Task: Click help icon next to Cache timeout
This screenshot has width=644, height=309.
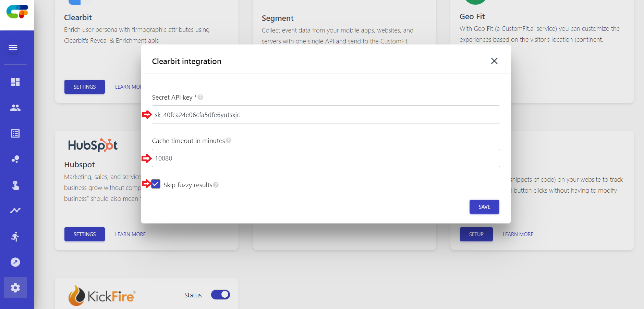Action: (x=229, y=140)
